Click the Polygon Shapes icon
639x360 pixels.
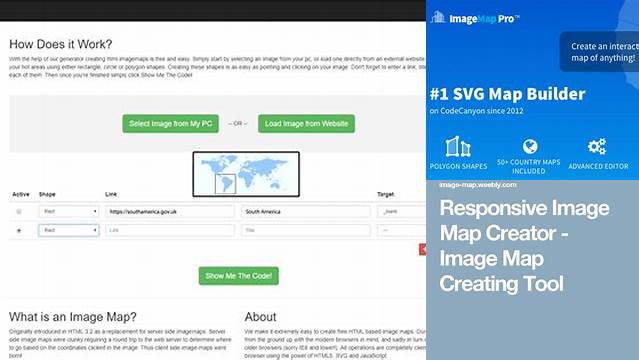coord(458,147)
